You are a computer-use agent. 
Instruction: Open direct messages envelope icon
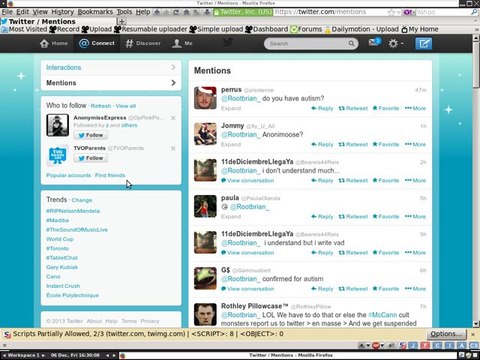pyautogui.click(x=374, y=42)
